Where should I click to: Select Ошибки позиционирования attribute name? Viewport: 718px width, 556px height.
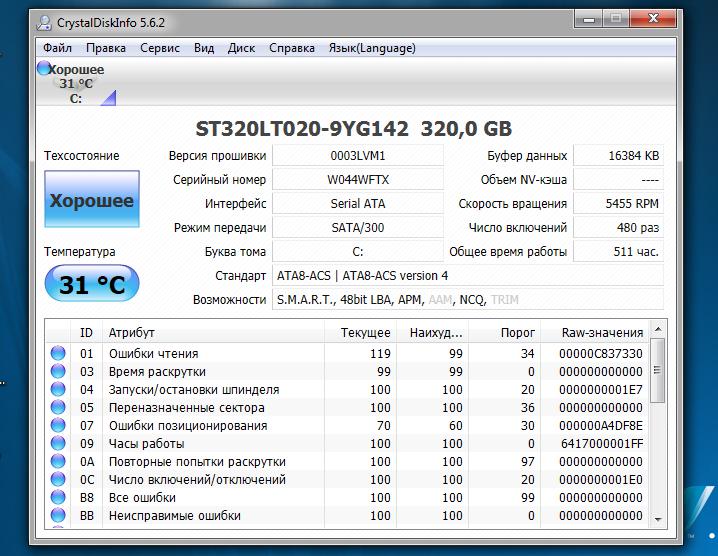point(188,425)
